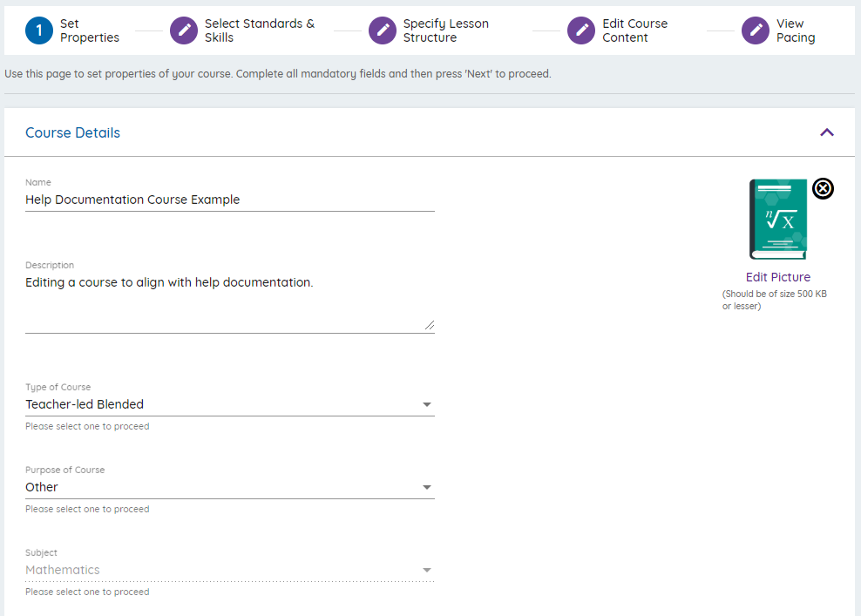The height and width of the screenshot is (616, 861).
Task: Click the pencil icon beside Select Standards & Skills
Action: 184,30
